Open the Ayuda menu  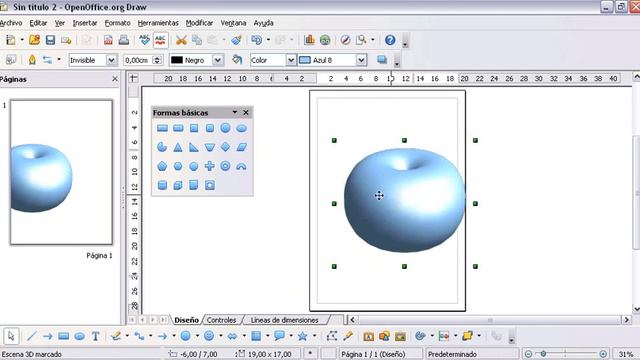pos(264,23)
